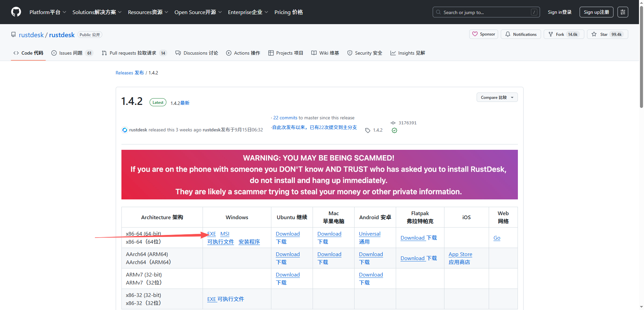The width and height of the screenshot is (644, 310).
Task: Click the Notifications bell button
Action: point(521,34)
